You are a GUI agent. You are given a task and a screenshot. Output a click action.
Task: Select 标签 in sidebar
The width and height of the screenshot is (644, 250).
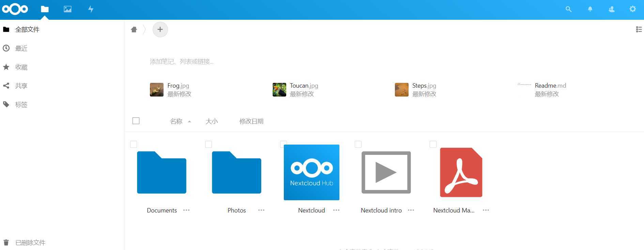click(62, 104)
